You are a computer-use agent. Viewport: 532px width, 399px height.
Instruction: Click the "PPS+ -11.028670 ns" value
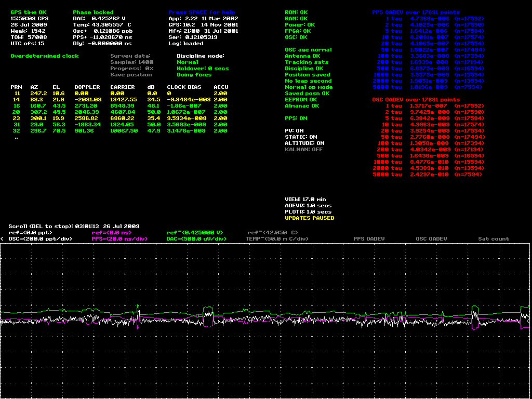point(102,37)
